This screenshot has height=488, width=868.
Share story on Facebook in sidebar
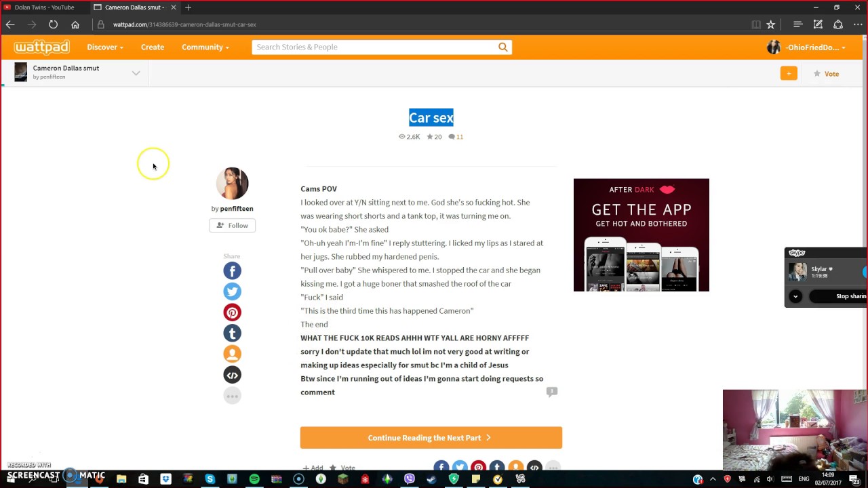[232, 271]
